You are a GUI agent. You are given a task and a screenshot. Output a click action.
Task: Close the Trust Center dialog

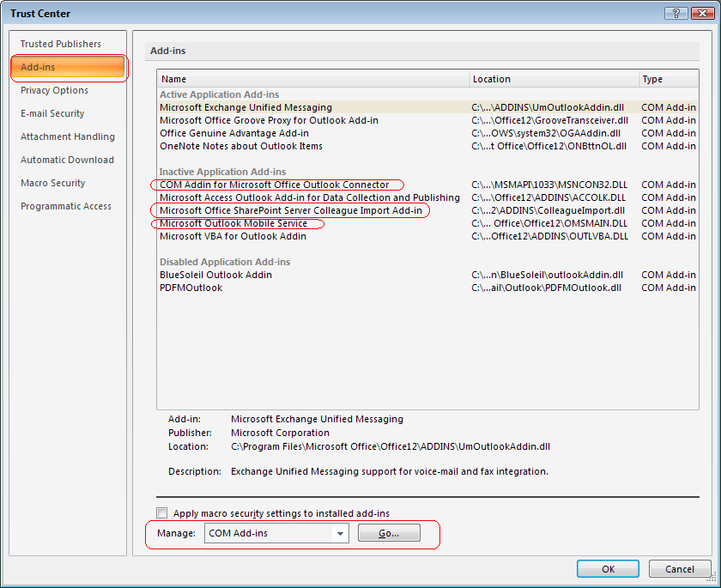[699, 13]
